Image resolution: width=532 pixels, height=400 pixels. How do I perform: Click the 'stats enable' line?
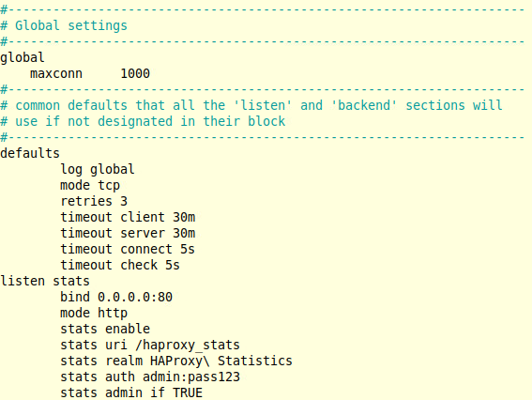pyautogui.click(x=105, y=329)
